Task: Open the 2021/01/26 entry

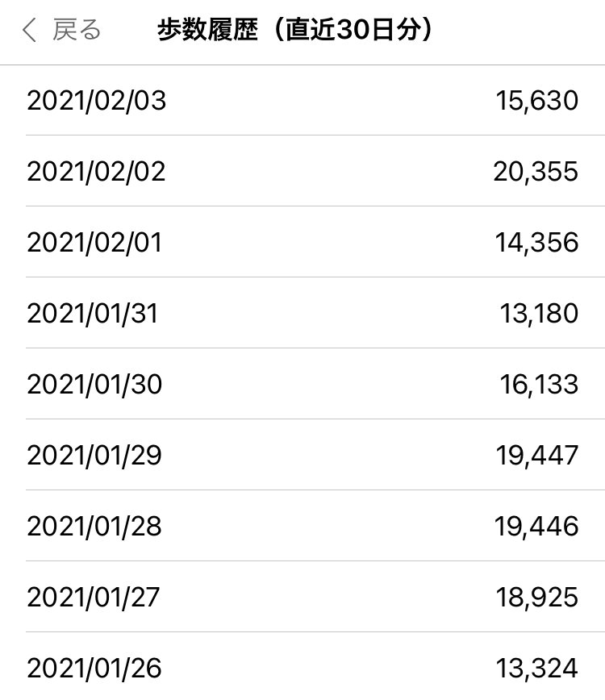Action: 302,666
